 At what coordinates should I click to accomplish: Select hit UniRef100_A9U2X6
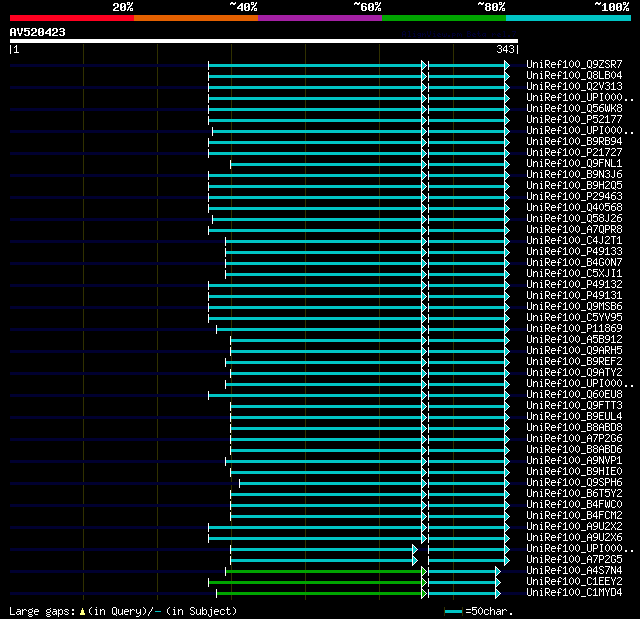pyautogui.click(x=574, y=538)
